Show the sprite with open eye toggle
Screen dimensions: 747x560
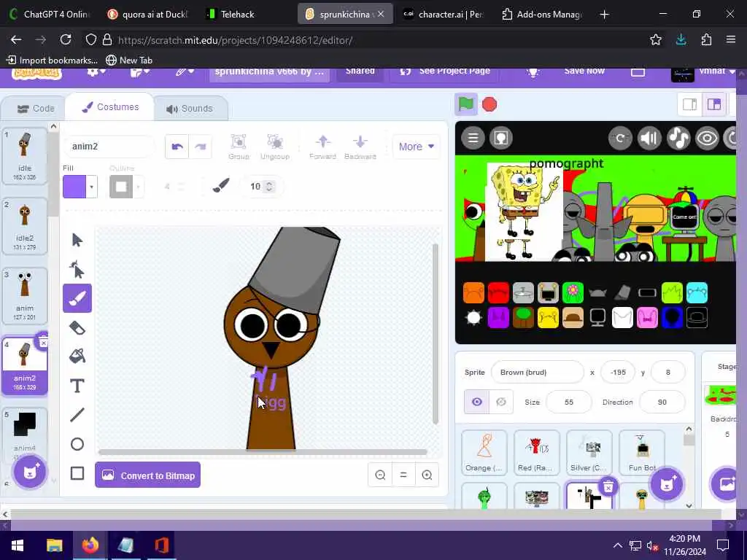[x=476, y=402]
